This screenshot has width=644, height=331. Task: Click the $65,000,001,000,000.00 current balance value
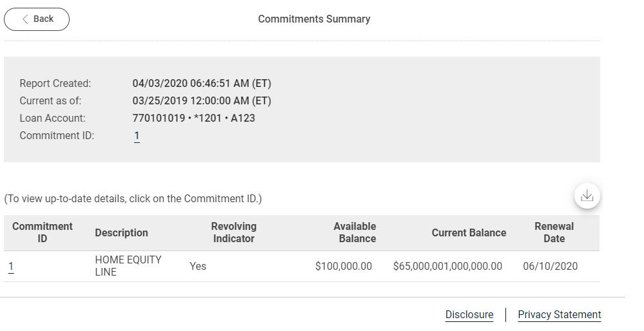[x=447, y=267]
